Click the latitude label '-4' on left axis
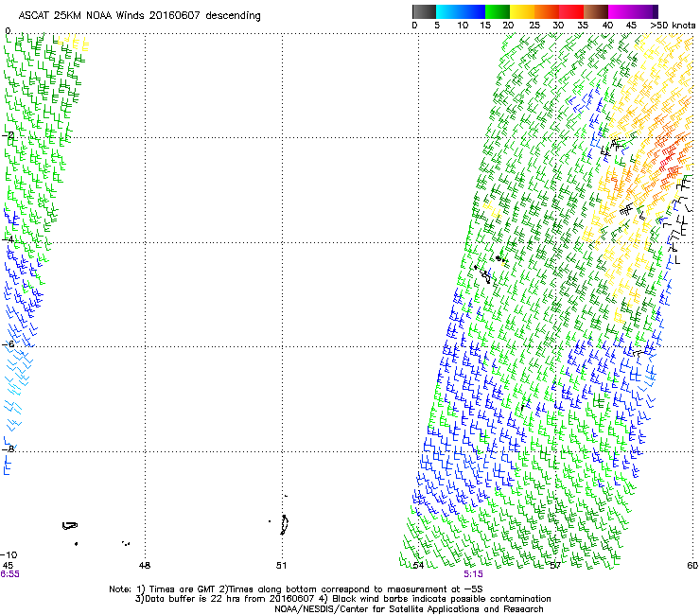Screen dimensions: 700x615 (8, 239)
